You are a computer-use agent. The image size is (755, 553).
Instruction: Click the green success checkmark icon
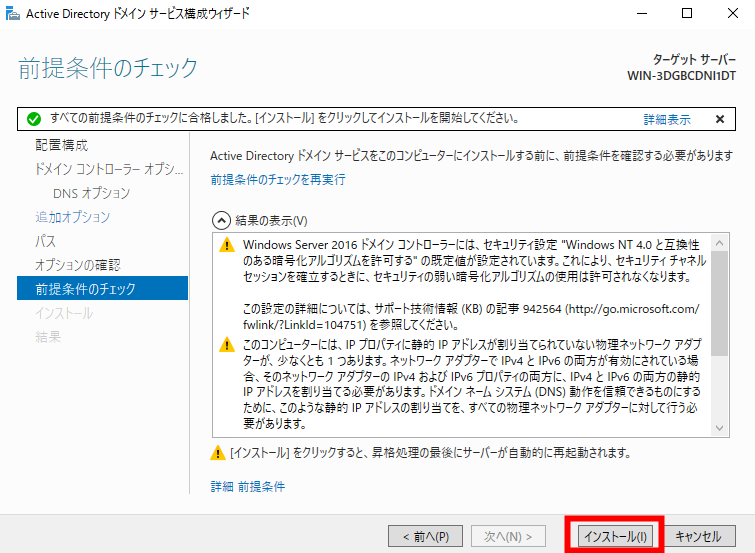tap(34, 119)
